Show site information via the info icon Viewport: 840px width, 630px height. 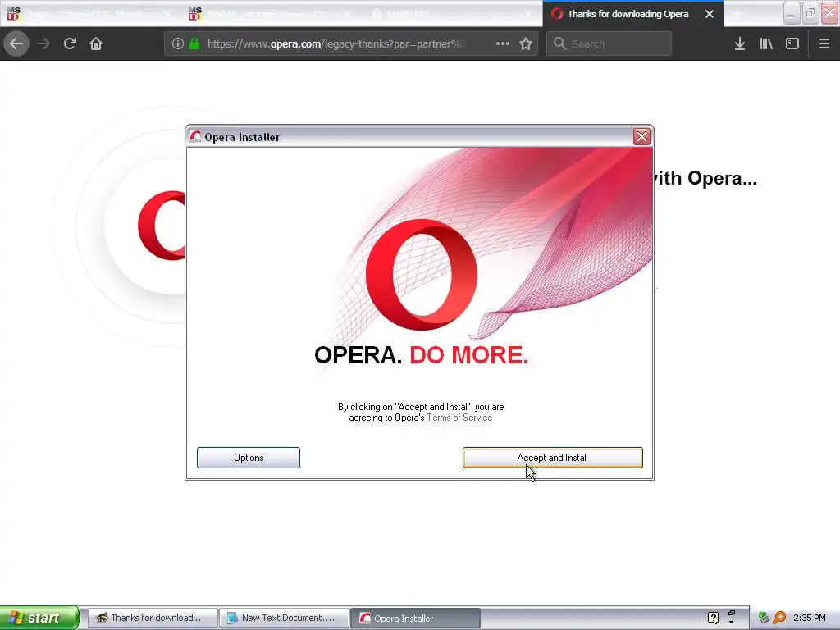178,44
